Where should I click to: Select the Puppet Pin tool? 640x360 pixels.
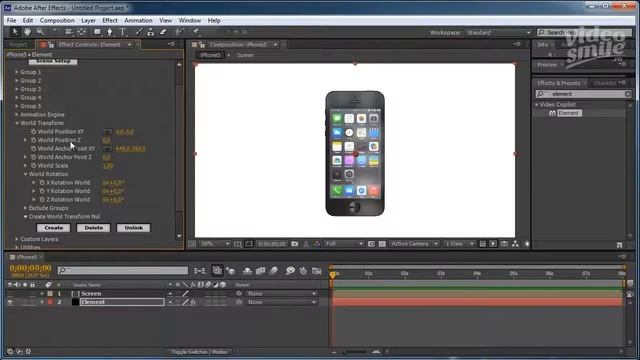pyautogui.click(x=196, y=32)
